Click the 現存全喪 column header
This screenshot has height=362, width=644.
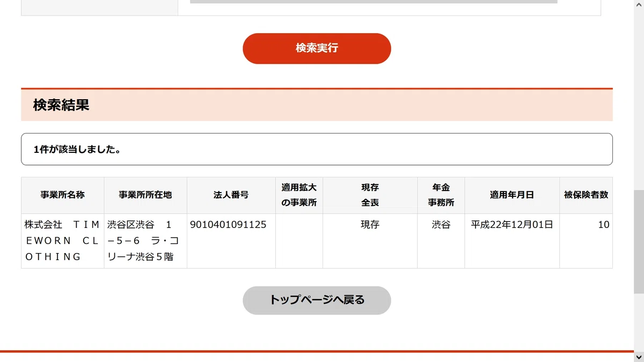pyautogui.click(x=370, y=195)
